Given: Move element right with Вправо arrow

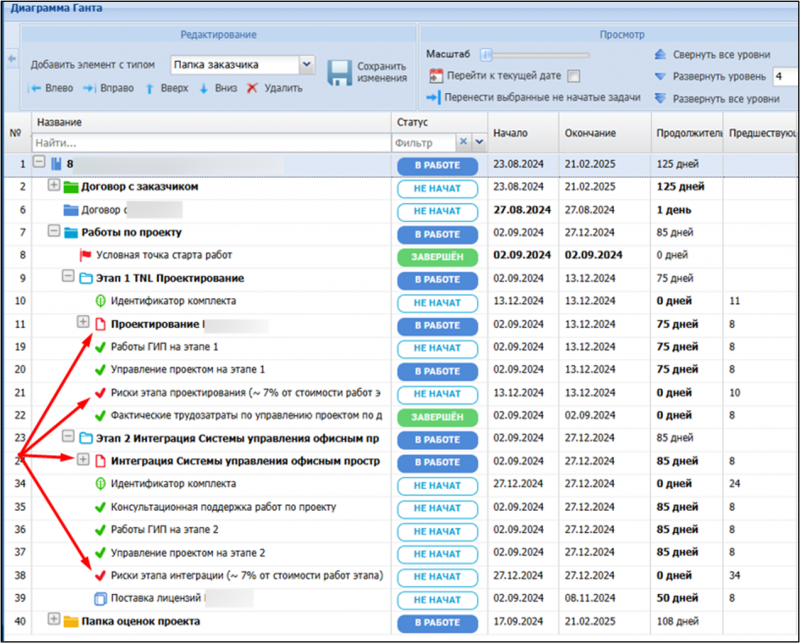Looking at the screenshot, I should (90, 88).
